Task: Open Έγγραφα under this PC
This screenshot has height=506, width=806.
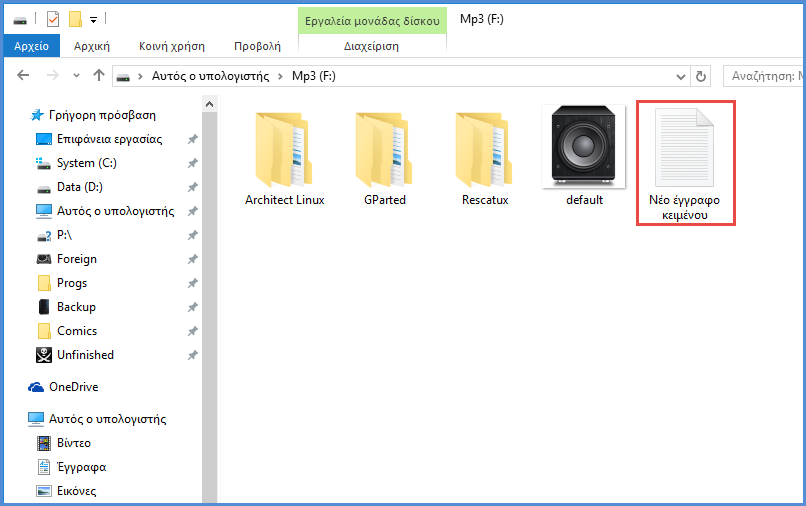Action: (x=82, y=467)
